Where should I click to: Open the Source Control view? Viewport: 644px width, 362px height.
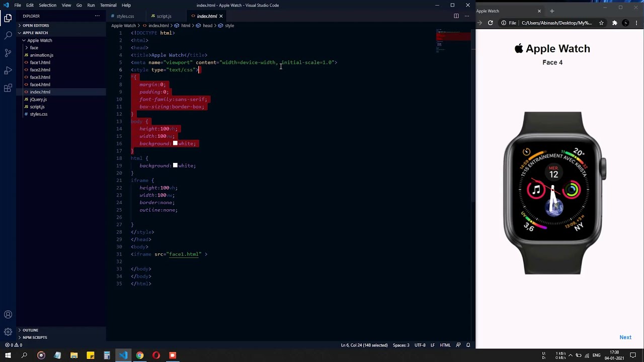coord(8,53)
